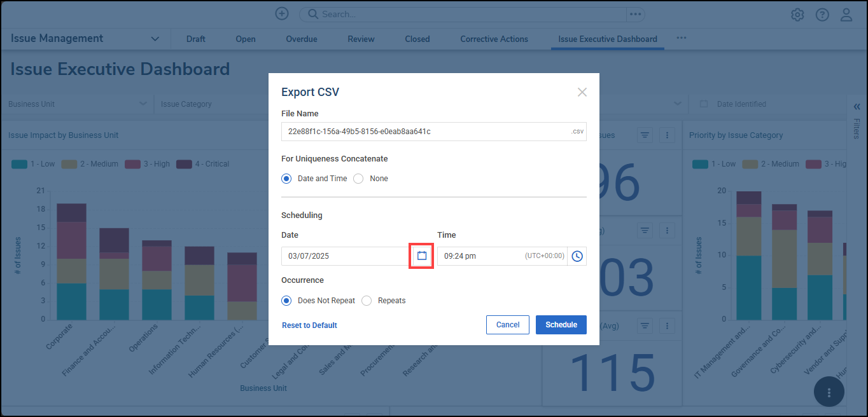Open the user profile icon
Image resolution: width=868 pixels, height=417 pixels.
[x=846, y=15]
